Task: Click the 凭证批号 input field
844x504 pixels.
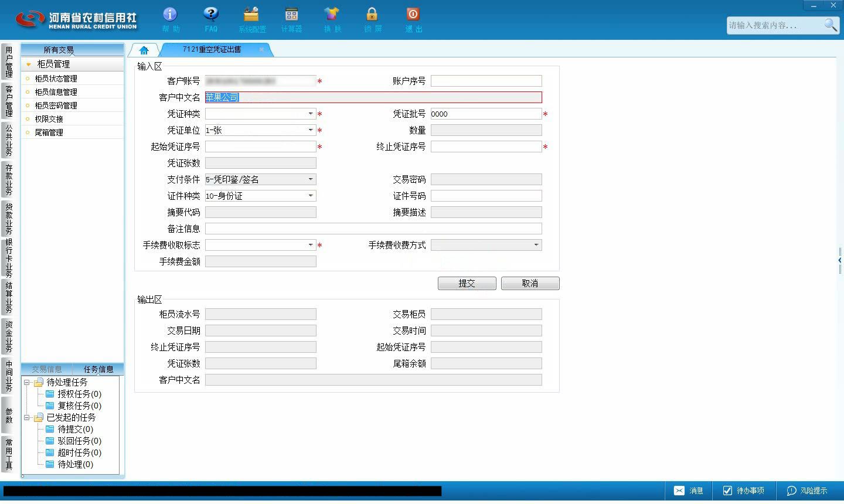Action: [486, 114]
